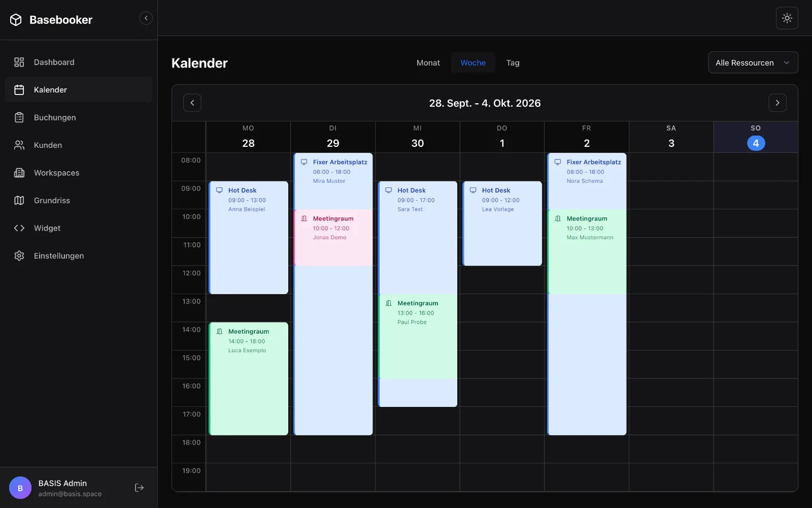Click the Thursday 1 day header
This screenshot has height=508, width=812.
(502, 137)
